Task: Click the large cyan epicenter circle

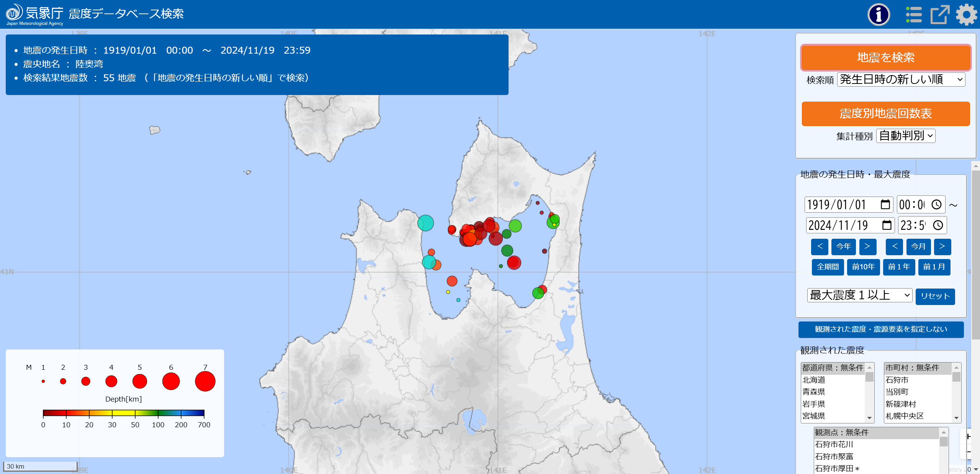Action: click(x=425, y=223)
